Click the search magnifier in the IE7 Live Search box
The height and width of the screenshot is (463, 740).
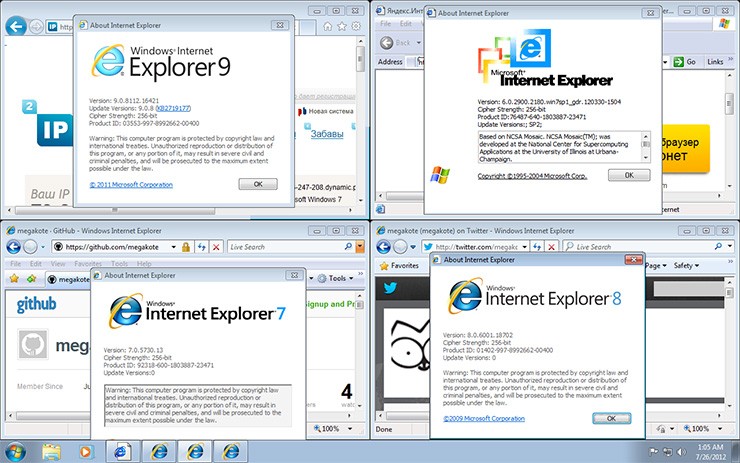point(348,246)
